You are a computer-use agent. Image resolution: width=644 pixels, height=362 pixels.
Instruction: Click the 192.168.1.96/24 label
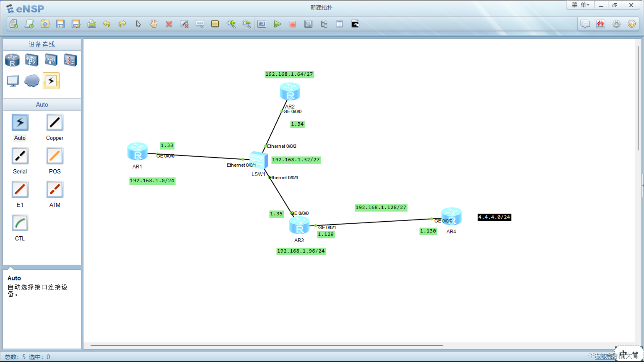(301, 251)
